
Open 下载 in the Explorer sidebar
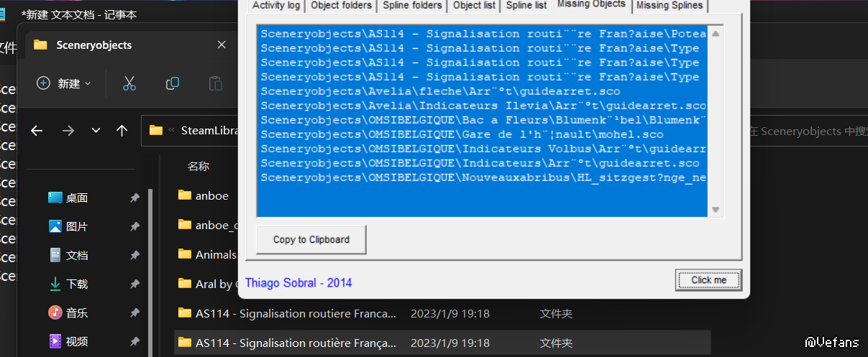click(77, 284)
